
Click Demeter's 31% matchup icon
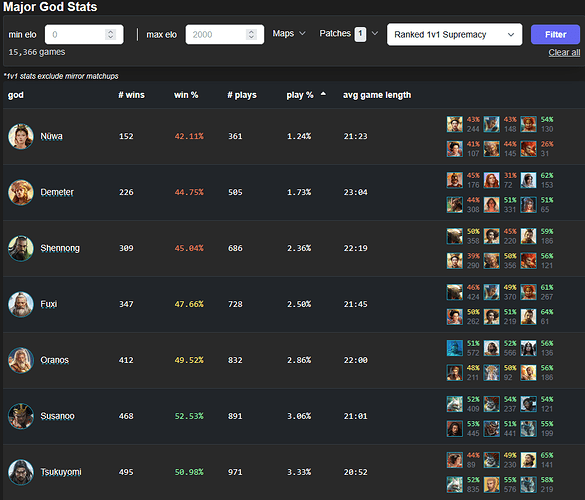click(492, 180)
